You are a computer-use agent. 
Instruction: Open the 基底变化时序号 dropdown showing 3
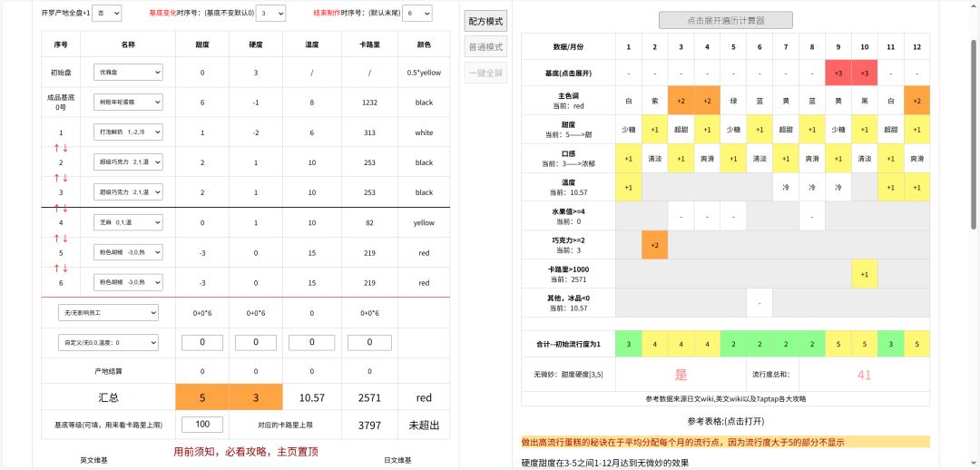pyautogui.click(x=271, y=13)
